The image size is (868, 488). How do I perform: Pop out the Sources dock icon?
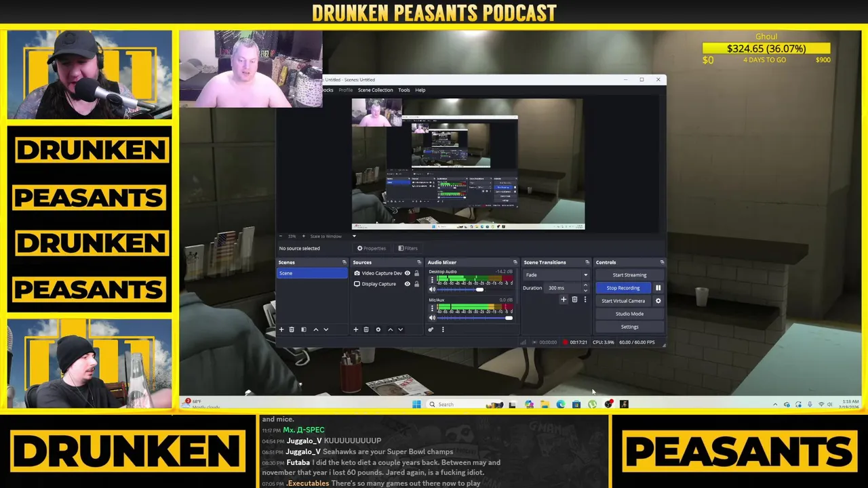point(419,262)
